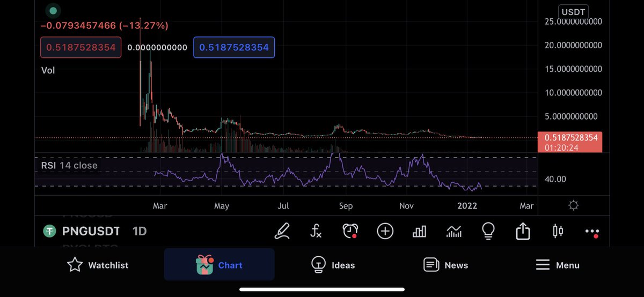
Task: Tap the 2022 label on time axis
Action: tap(467, 205)
